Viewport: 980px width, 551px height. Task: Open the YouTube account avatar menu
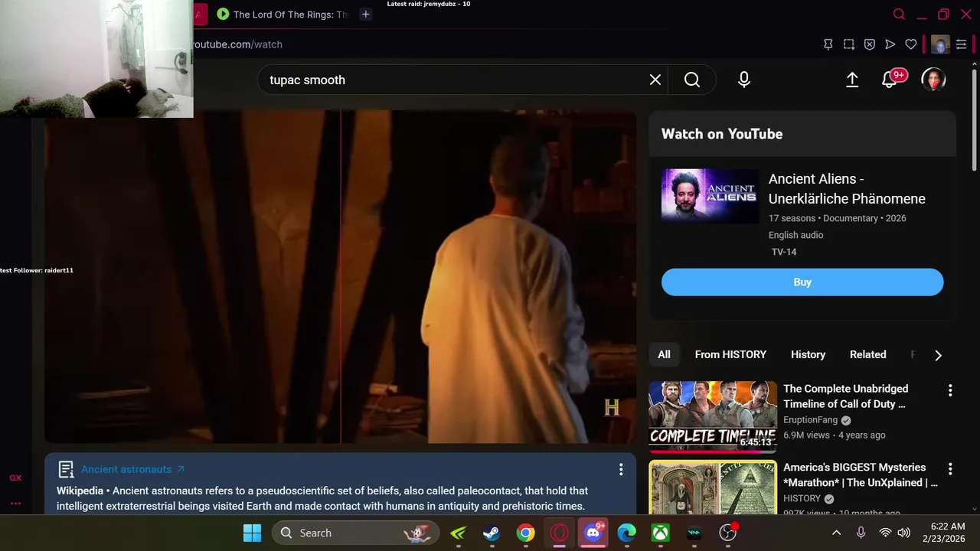click(x=933, y=80)
